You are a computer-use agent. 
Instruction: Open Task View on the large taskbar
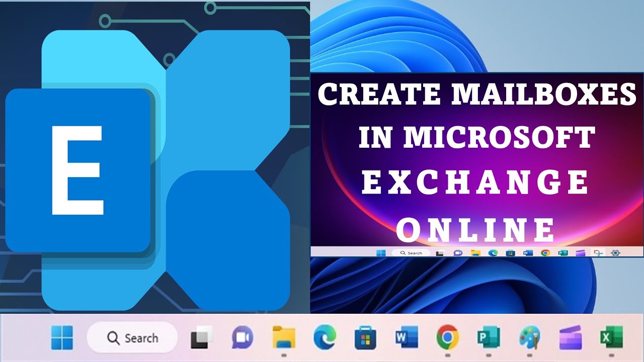(201, 337)
